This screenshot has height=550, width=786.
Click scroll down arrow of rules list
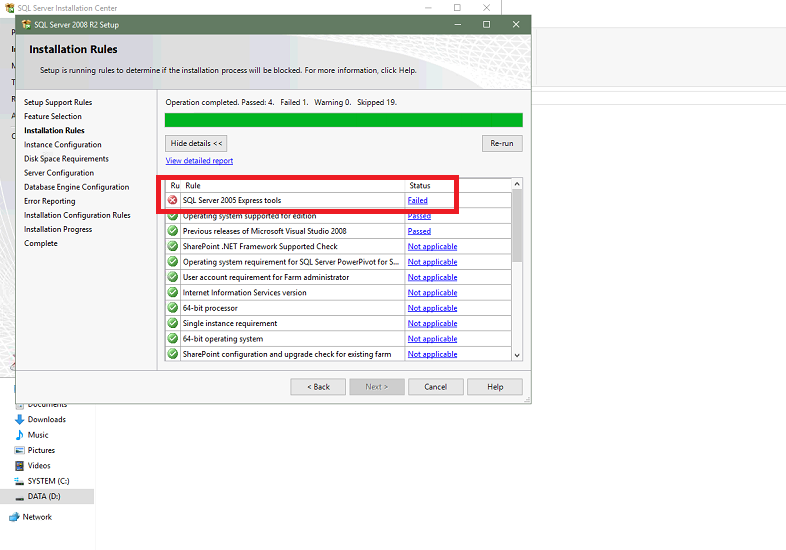point(517,355)
